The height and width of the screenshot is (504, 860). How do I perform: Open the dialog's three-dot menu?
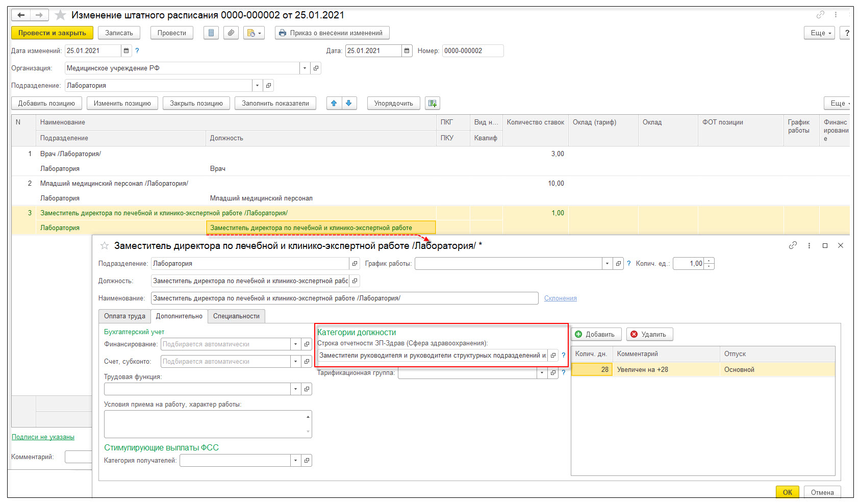click(x=809, y=245)
